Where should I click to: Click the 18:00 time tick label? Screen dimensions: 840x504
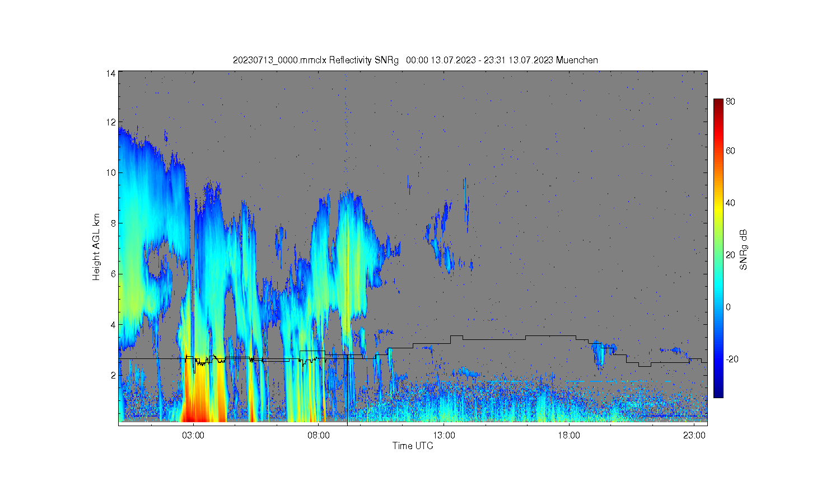(569, 435)
